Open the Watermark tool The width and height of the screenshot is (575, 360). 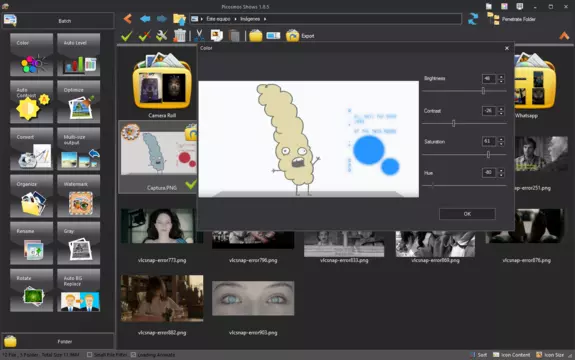click(78, 196)
